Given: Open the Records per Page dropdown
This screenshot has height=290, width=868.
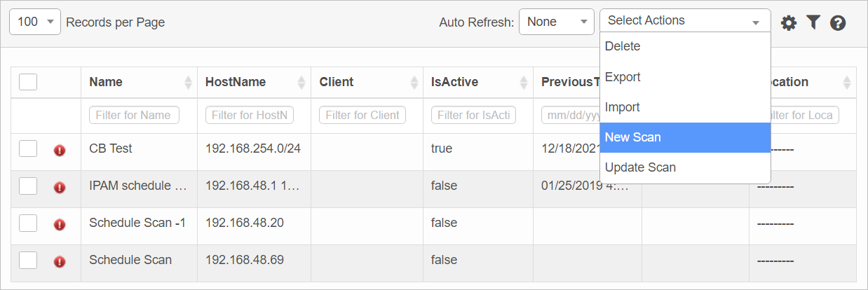Looking at the screenshot, I should (x=35, y=22).
